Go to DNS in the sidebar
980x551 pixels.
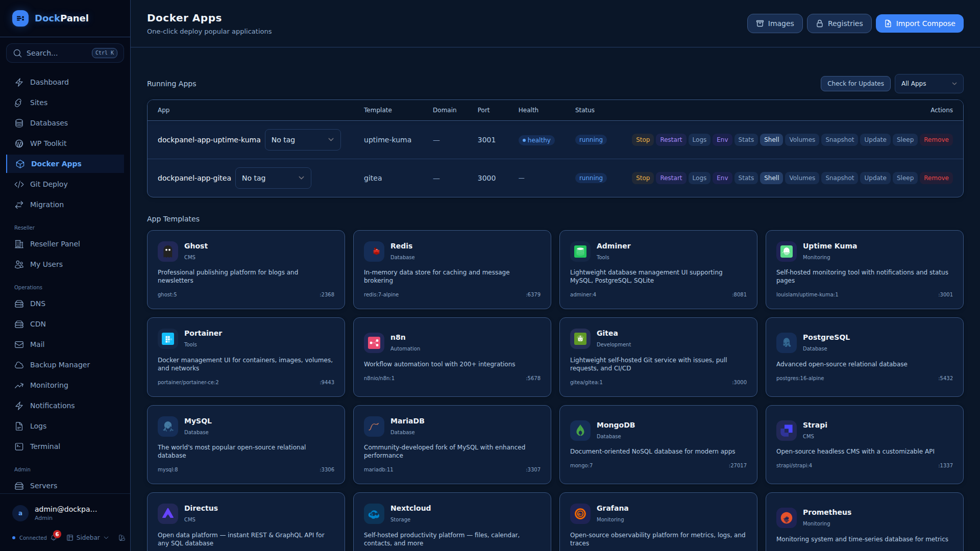65,304
